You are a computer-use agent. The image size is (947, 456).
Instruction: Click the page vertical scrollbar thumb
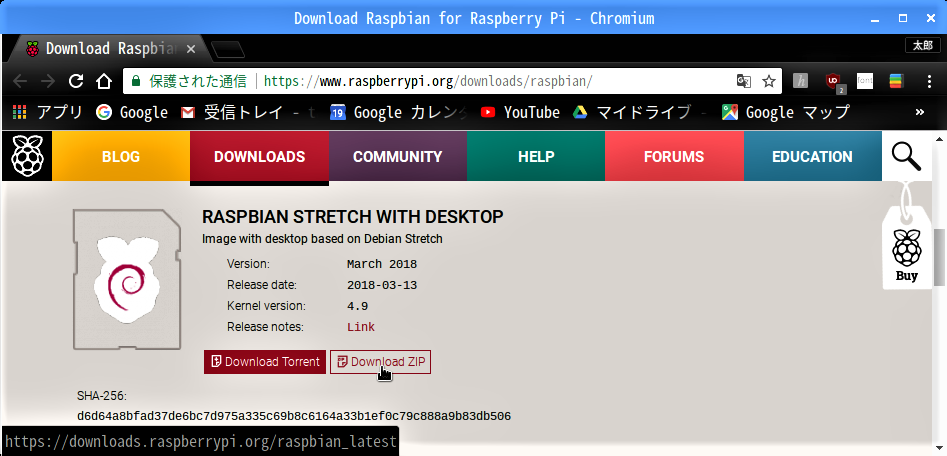939,257
